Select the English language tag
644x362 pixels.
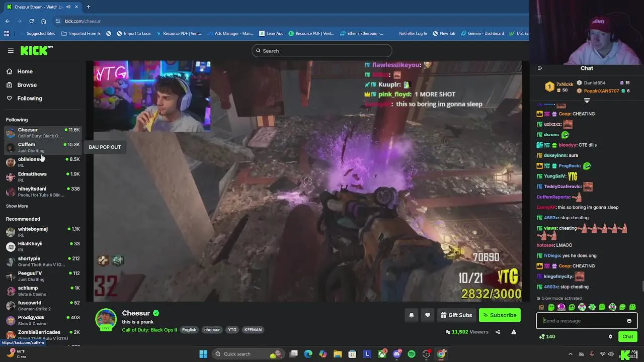coord(189,330)
